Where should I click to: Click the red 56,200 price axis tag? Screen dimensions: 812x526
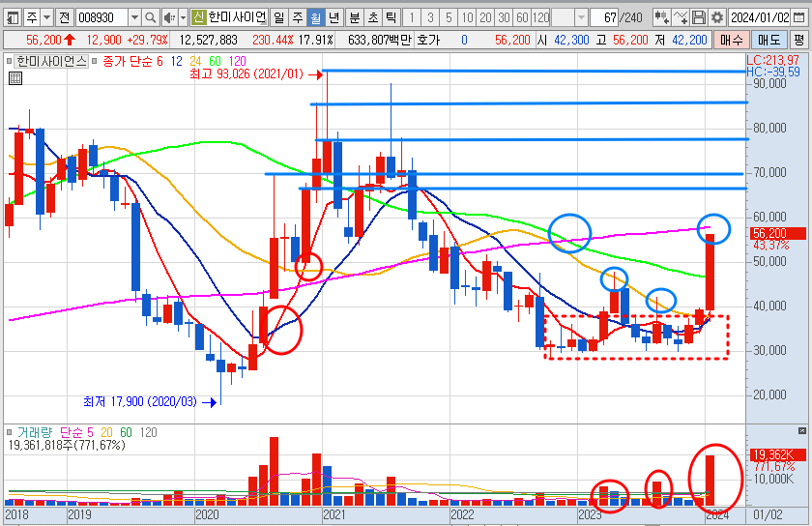coord(778,233)
